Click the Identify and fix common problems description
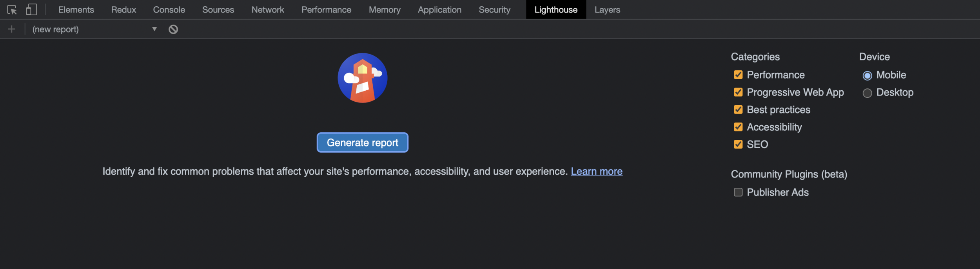Viewport: 980px width, 269px height. pyautogui.click(x=335, y=172)
